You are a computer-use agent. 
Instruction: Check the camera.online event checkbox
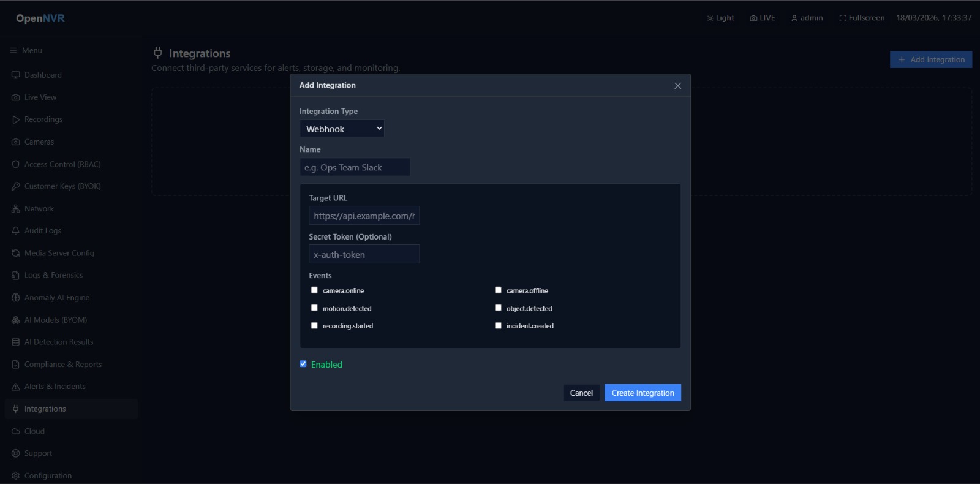pos(314,290)
